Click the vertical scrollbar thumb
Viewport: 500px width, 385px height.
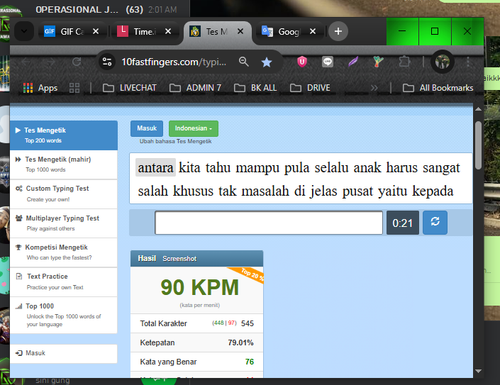(x=478, y=146)
